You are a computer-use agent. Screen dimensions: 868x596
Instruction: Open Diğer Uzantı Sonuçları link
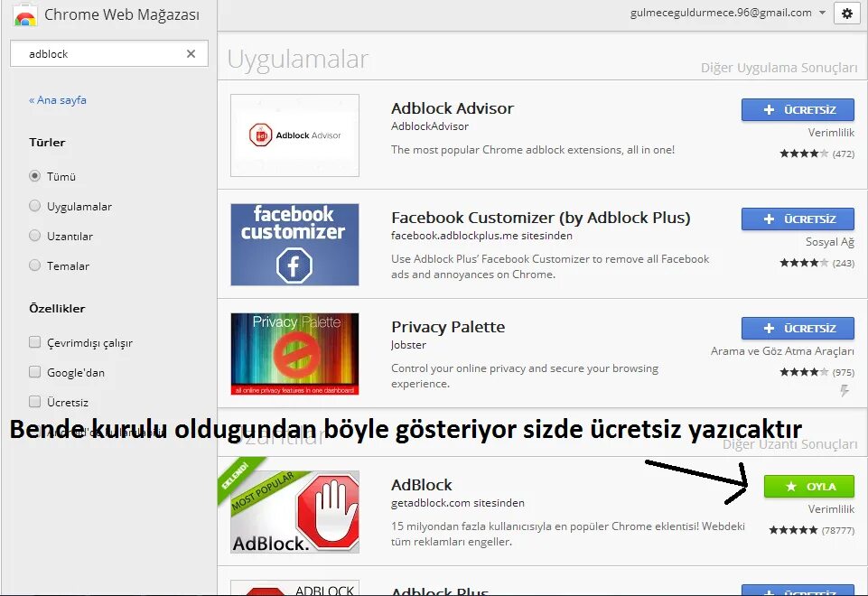[790, 444]
